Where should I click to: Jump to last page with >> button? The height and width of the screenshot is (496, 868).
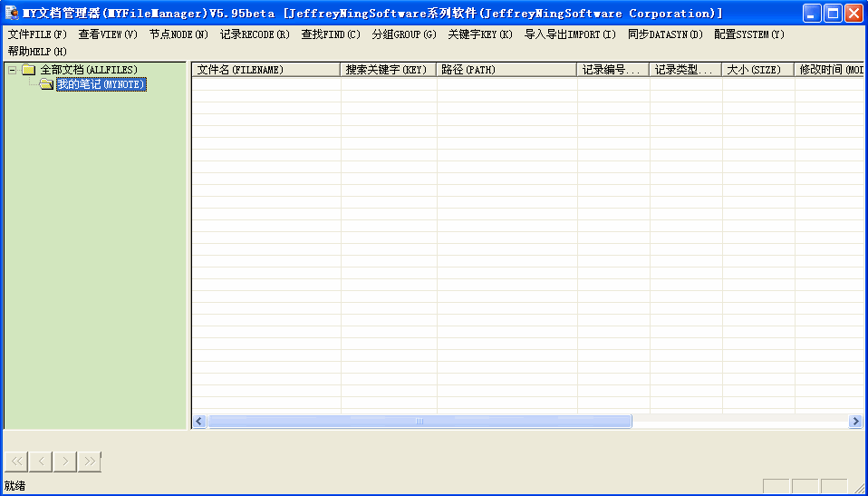coord(89,462)
